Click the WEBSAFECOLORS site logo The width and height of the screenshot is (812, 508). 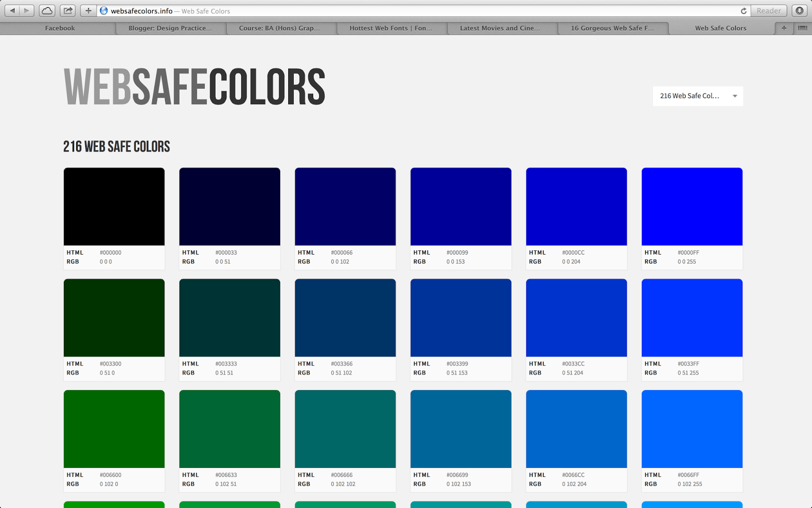pos(194,86)
